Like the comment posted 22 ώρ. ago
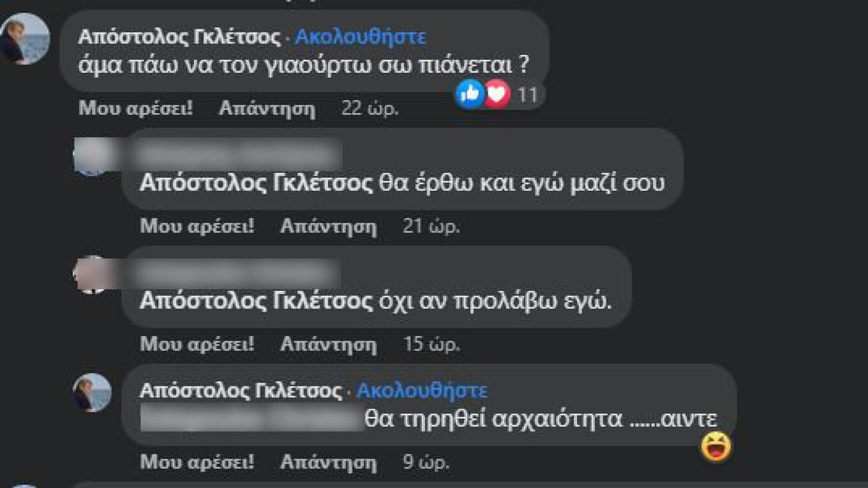This screenshot has height=488, width=868. pos(135,108)
